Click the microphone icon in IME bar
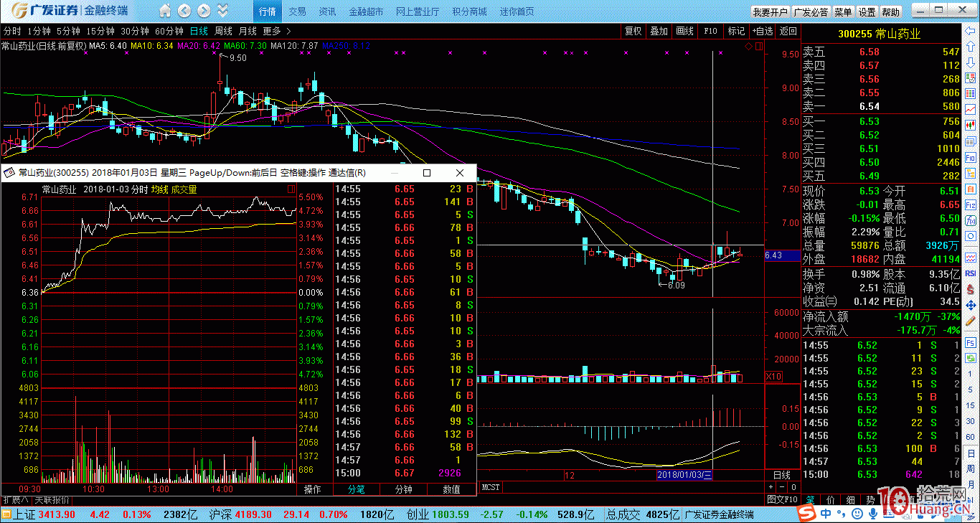This screenshot has width=980, height=523. pos(873,513)
